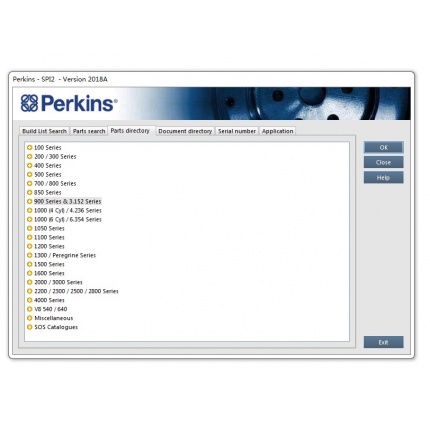Screen dimensions: 430x430
Task: Select 2000 / 3000 Series
Action: pos(58,282)
